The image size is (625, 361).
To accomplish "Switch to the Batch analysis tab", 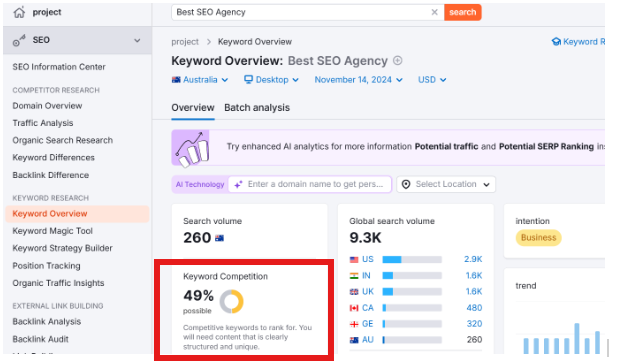I will click(x=257, y=108).
